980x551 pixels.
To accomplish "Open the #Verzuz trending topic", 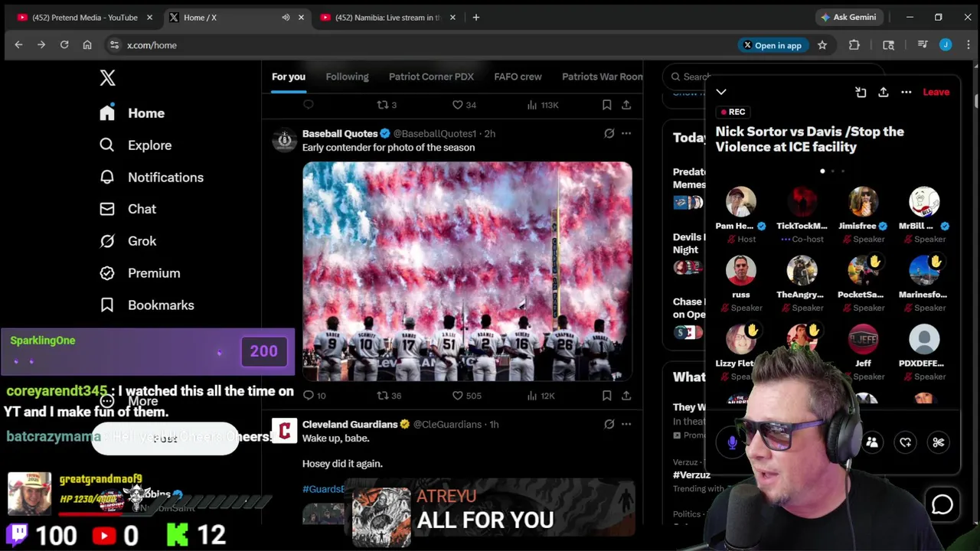I will coord(691,475).
